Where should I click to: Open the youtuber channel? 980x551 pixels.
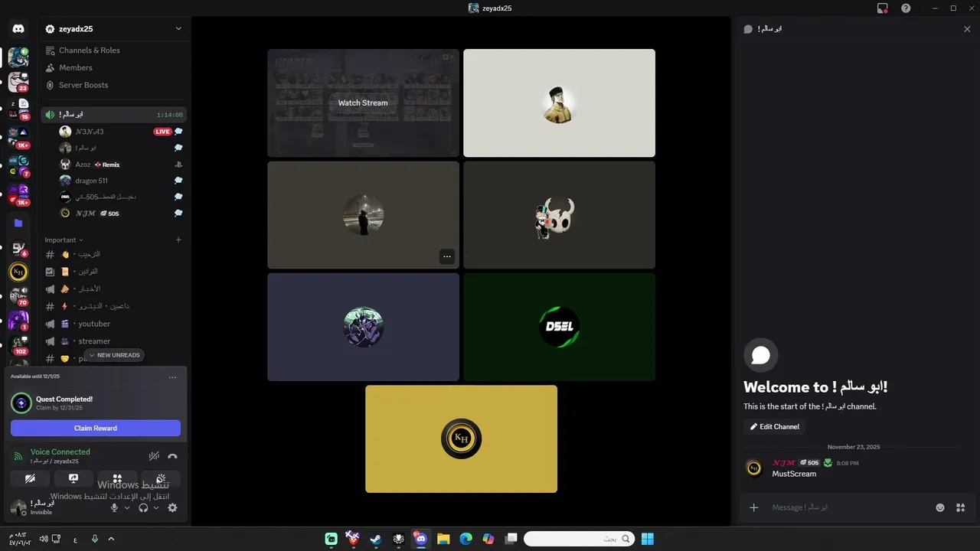point(114,324)
